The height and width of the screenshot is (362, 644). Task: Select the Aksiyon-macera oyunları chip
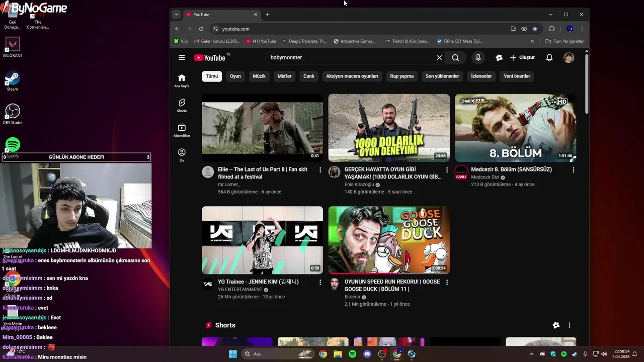[x=352, y=76]
